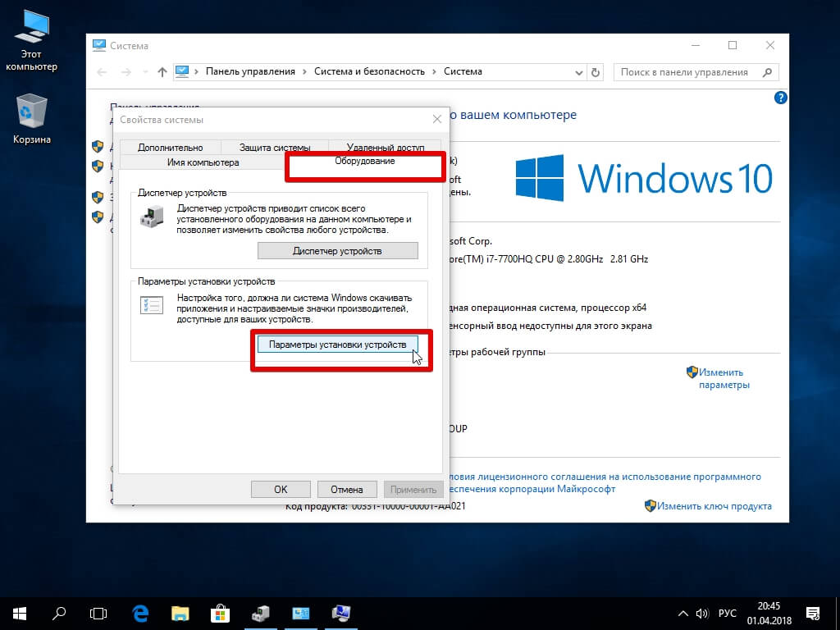The height and width of the screenshot is (630, 840).
Task: Open recent locations dropdown arrow
Action: [145, 72]
